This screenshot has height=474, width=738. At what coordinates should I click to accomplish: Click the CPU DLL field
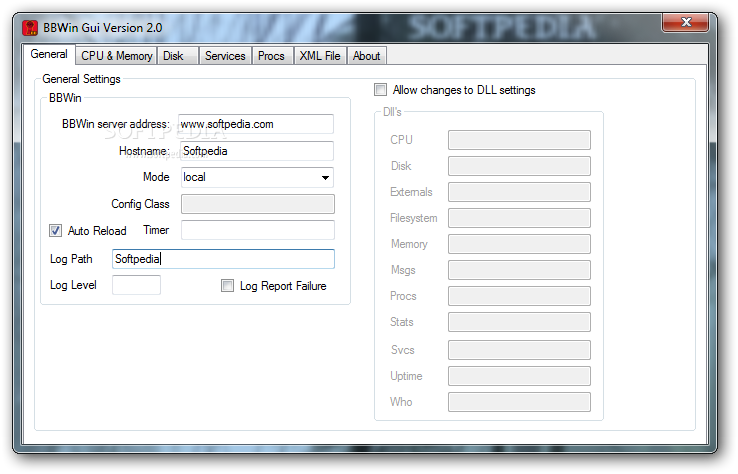(x=519, y=140)
